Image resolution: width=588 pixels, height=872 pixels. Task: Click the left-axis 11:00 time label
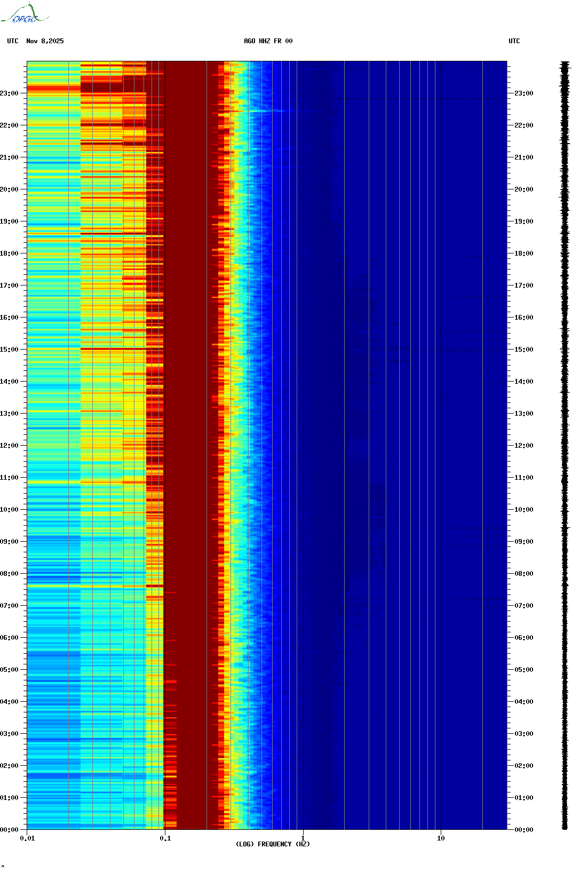(9, 478)
